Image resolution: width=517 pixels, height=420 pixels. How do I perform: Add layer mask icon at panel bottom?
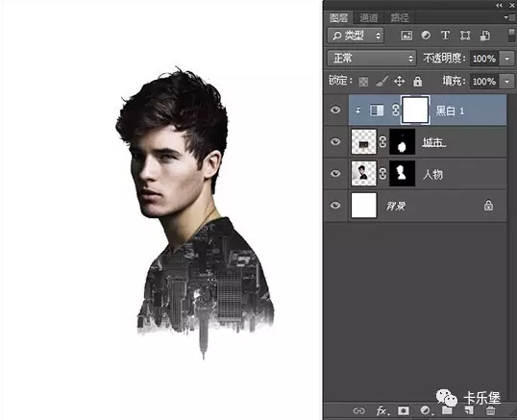point(404,410)
